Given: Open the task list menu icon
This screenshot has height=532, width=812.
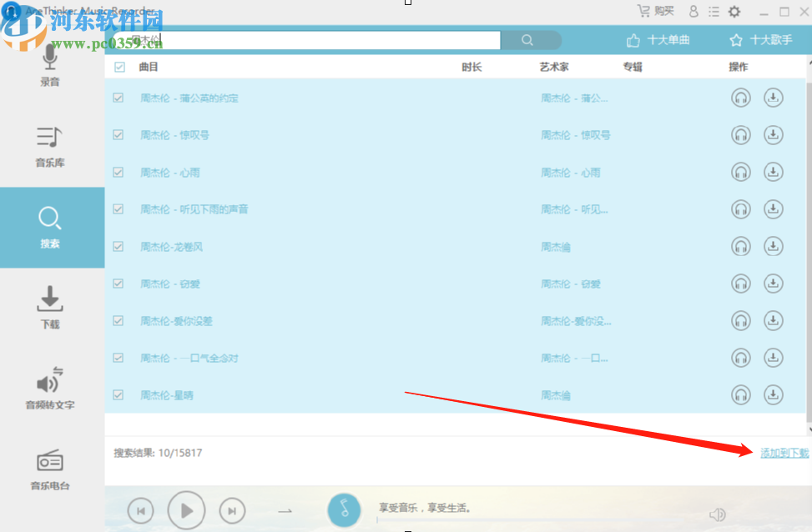Looking at the screenshot, I should coord(714,11).
